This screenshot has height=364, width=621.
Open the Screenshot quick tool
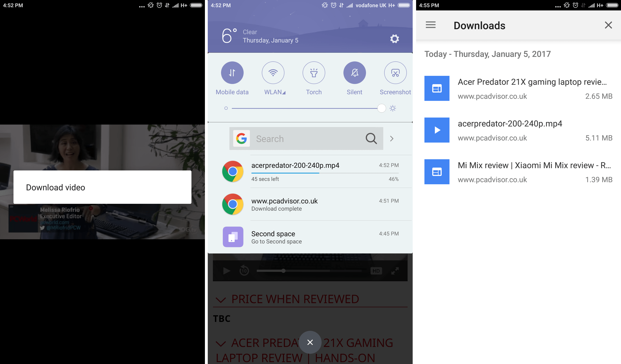tap(395, 73)
